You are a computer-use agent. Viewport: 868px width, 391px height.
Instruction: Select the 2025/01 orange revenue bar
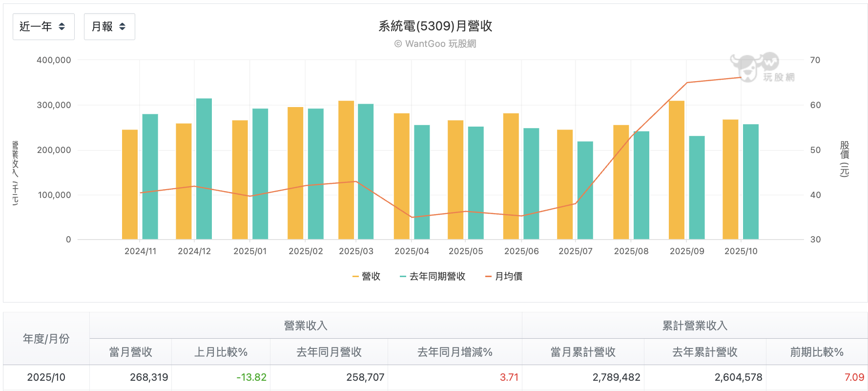tap(240, 180)
